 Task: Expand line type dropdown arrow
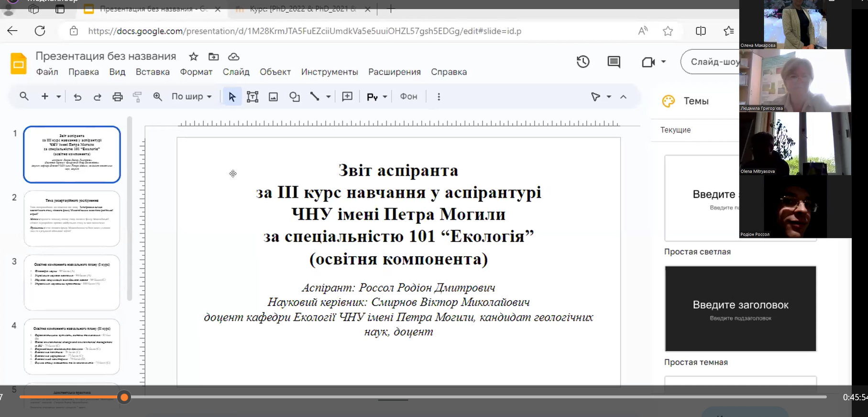[329, 97]
